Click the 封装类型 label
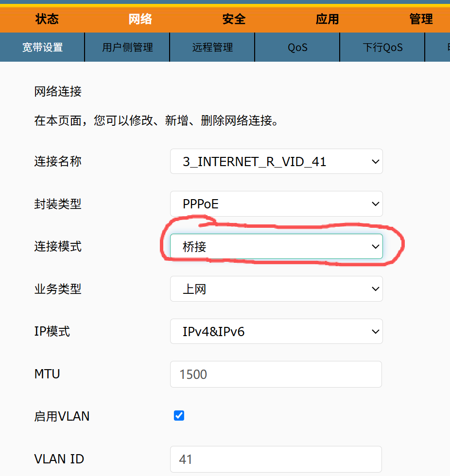The width and height of the screenshot is (450, 476). click(58, 204)
